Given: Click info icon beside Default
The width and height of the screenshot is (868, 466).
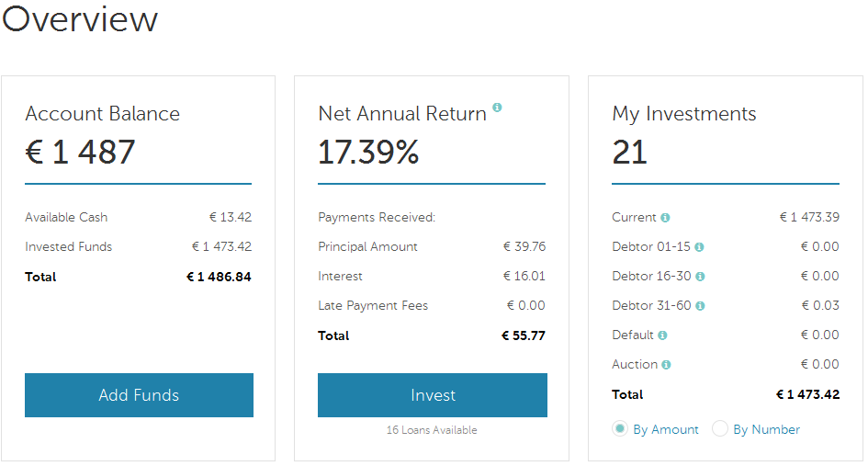Looking at the screenshot, I should coord(663,335).
